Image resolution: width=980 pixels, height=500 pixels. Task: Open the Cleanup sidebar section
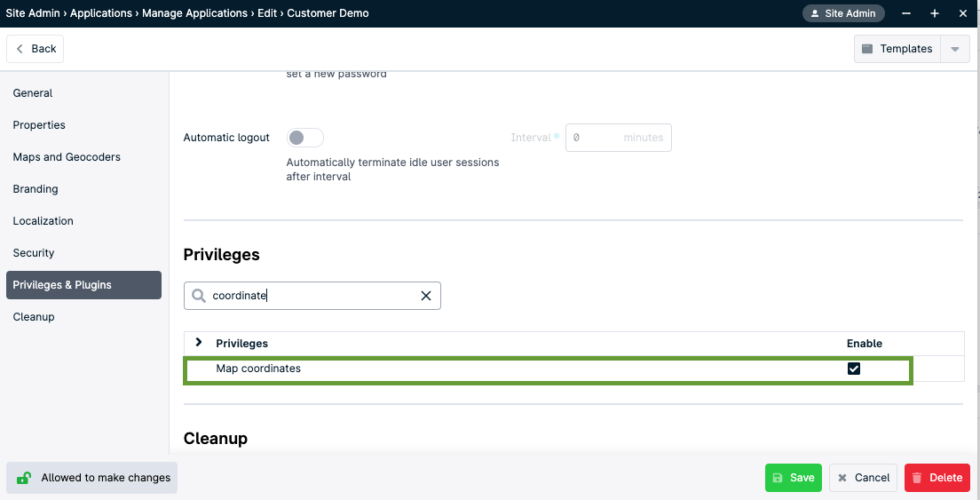[x=33, y=317]
